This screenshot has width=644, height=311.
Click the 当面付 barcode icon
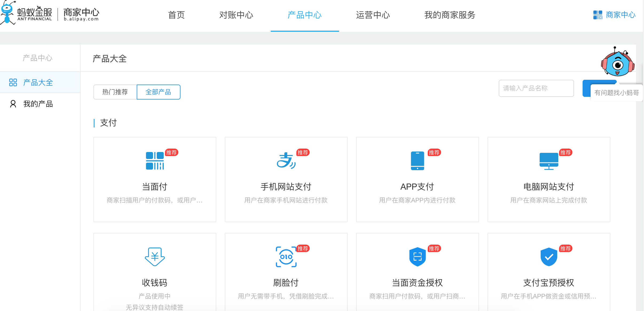click(x=155, y=161)
